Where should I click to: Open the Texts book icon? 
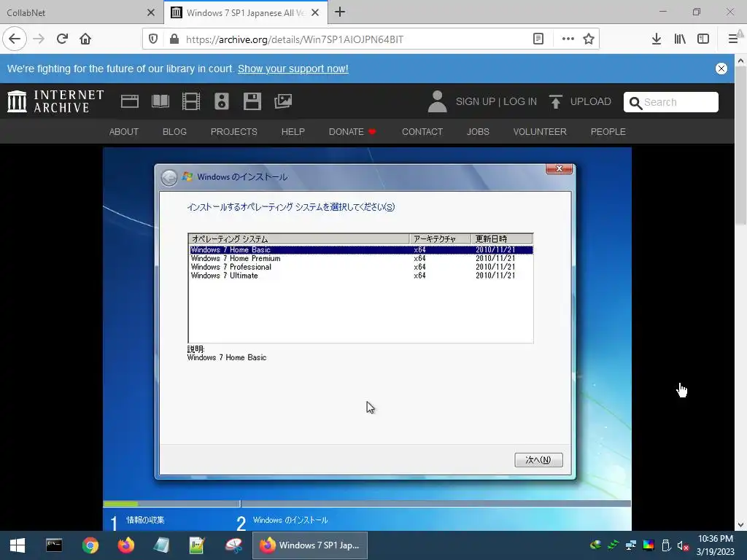pyautogui.click(x=160, y=101)
